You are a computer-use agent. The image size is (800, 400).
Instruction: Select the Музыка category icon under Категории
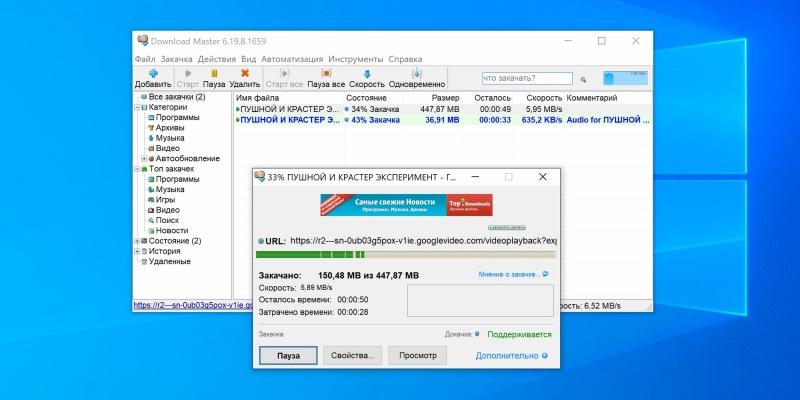click(x=151, y=138)
